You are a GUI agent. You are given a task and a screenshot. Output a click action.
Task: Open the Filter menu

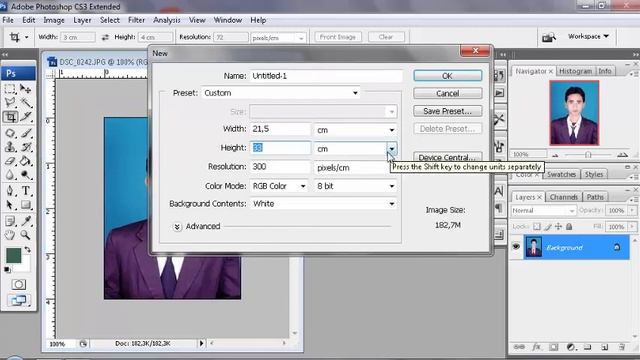[x=136, y=20]
